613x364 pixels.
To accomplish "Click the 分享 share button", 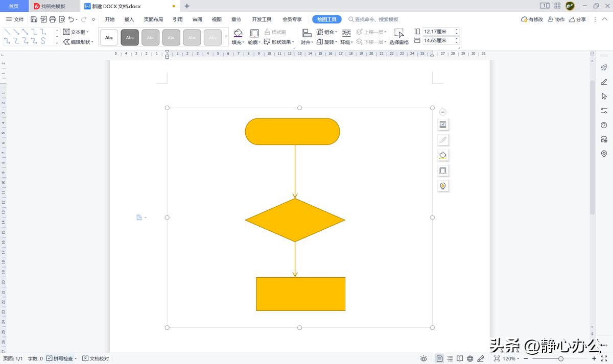I will [x=577, y=19].
